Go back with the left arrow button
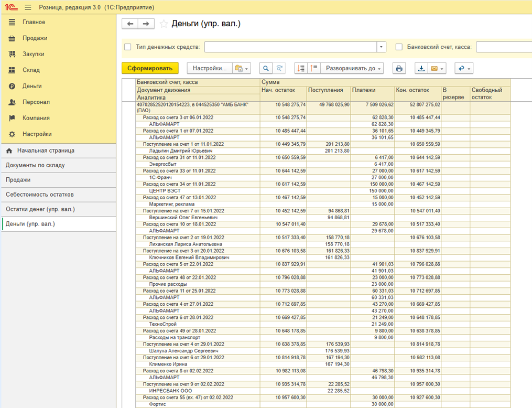 tap(131, 24)
